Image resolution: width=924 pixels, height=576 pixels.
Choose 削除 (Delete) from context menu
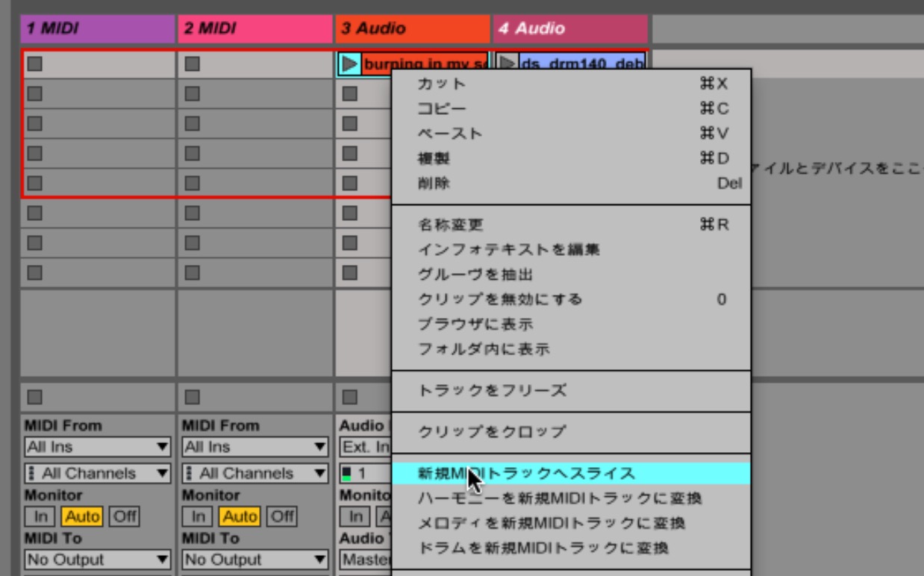572,183
